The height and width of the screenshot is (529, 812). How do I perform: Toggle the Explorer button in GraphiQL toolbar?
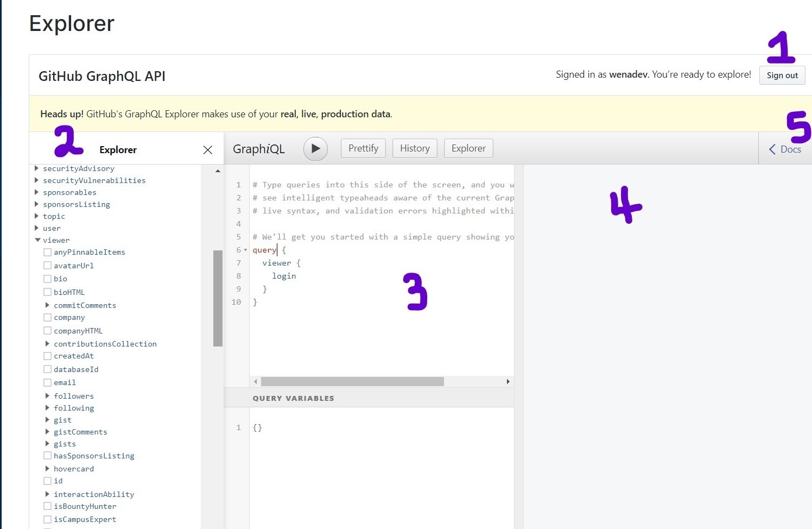[x=468, y=148]
